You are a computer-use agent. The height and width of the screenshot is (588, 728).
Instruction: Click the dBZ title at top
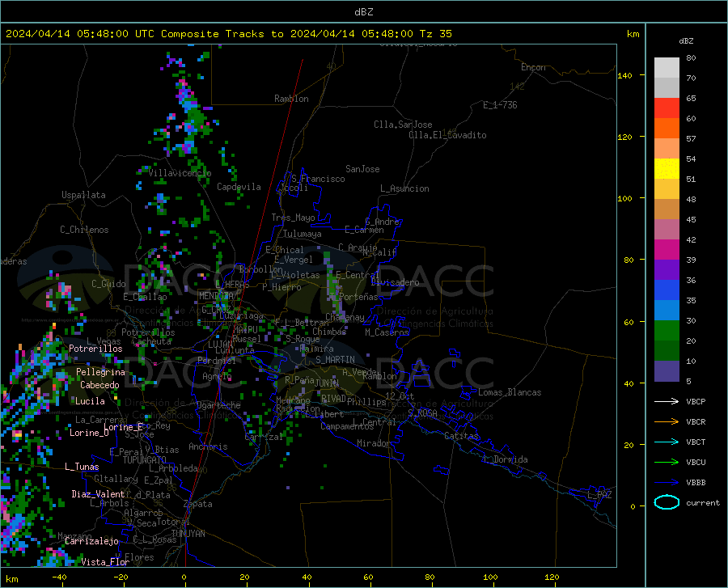coord(363,12)
